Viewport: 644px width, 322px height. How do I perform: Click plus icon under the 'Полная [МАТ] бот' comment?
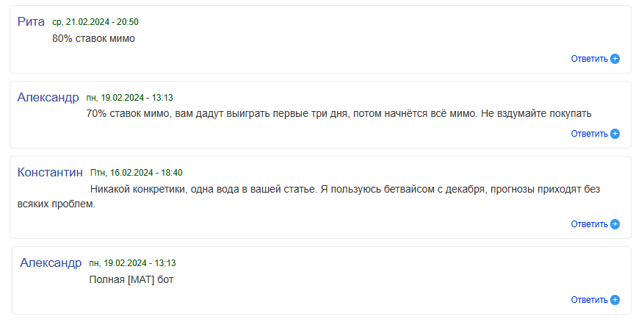coord(615,300)
